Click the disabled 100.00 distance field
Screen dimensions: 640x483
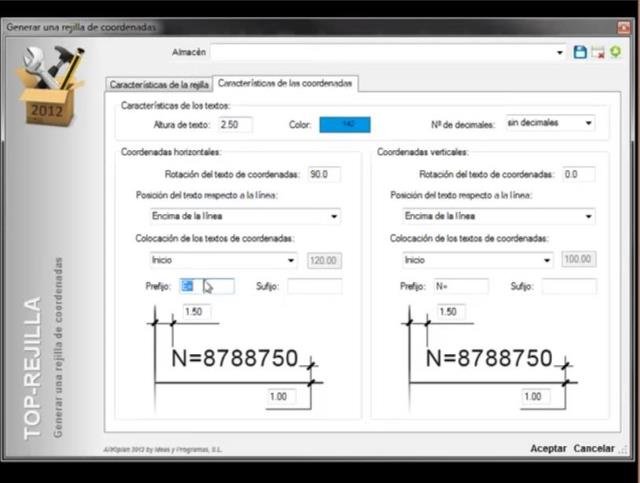coord(578,259)
